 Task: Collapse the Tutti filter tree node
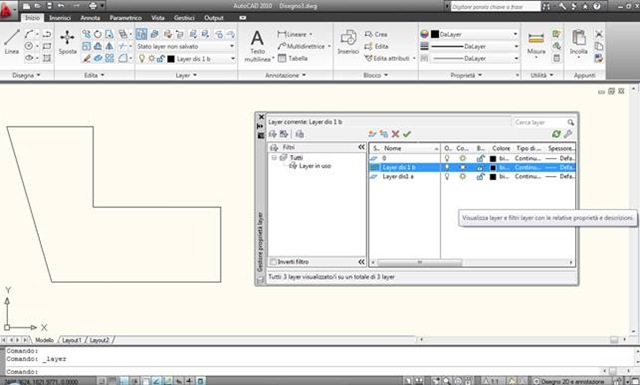(x=274, y=158)
